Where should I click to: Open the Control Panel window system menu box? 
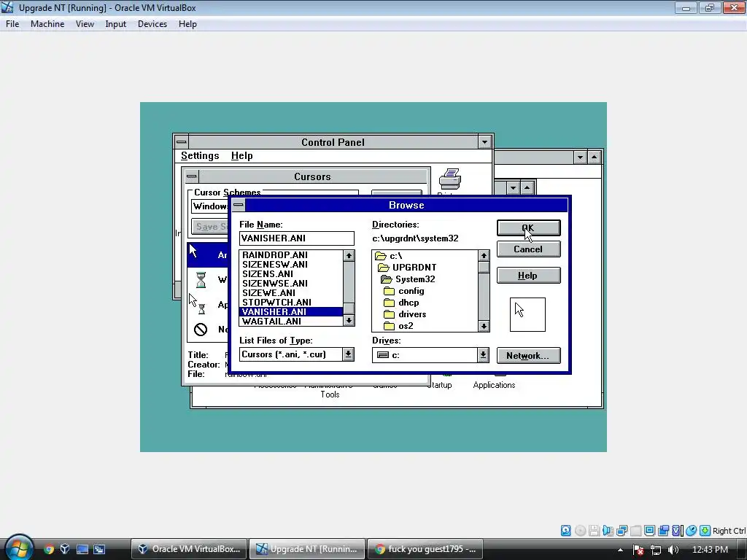click(x=182, y=142)
